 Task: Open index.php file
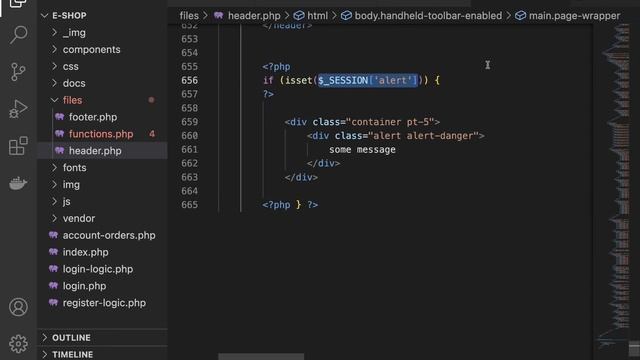click(x=86, y=252)
